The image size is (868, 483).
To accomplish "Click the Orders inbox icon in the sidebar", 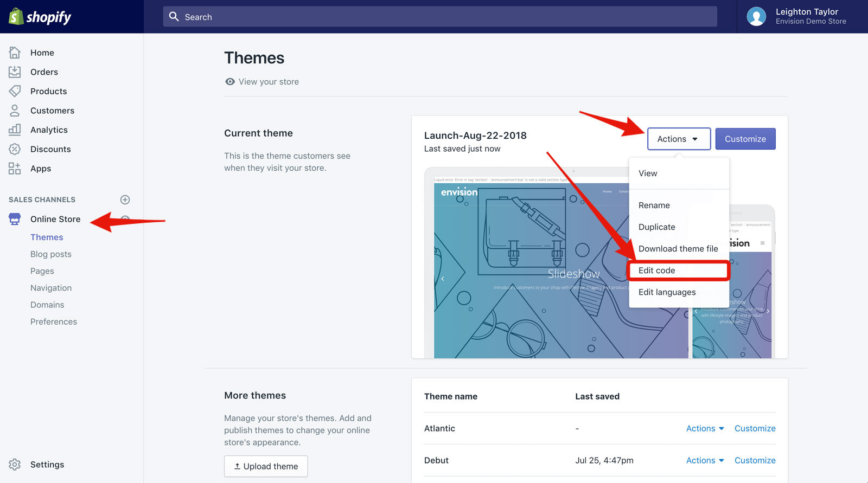I will pyautogui.click(x=15, y=72).
